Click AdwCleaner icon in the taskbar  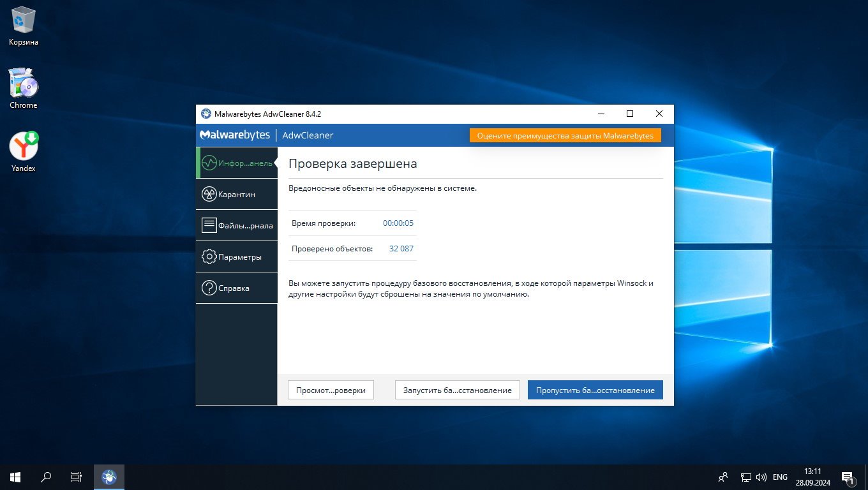tap(109, 477)
